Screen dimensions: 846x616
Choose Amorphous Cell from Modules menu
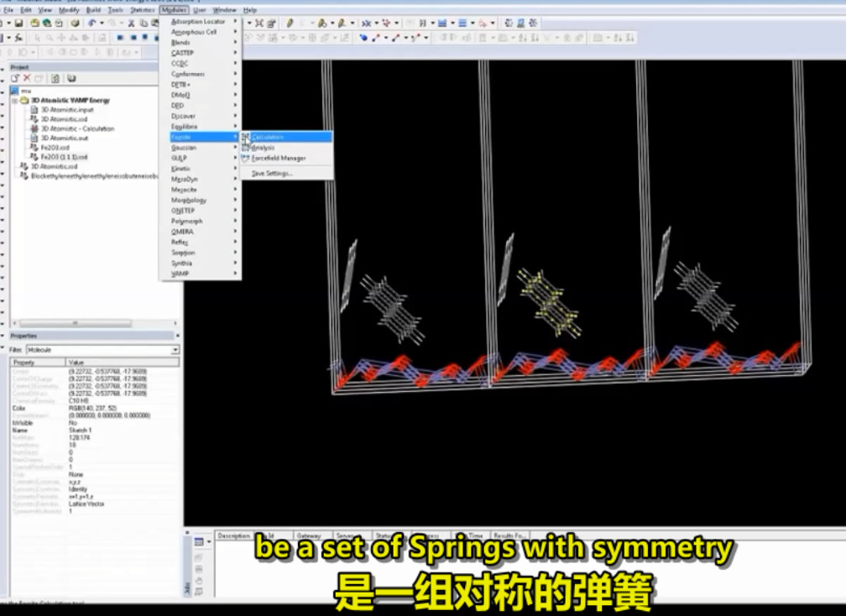coord(200,32)
